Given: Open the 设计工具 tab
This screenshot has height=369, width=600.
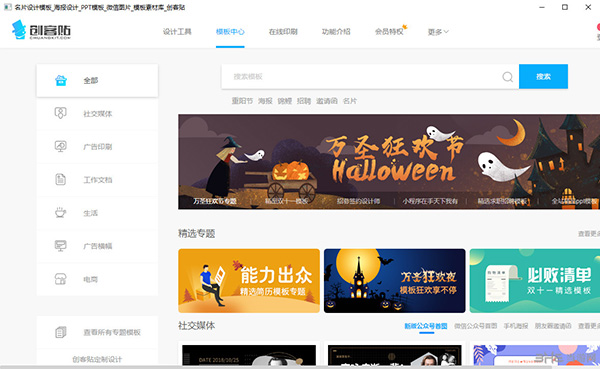Looking at the screenshot, I should [x=177, y=32].
